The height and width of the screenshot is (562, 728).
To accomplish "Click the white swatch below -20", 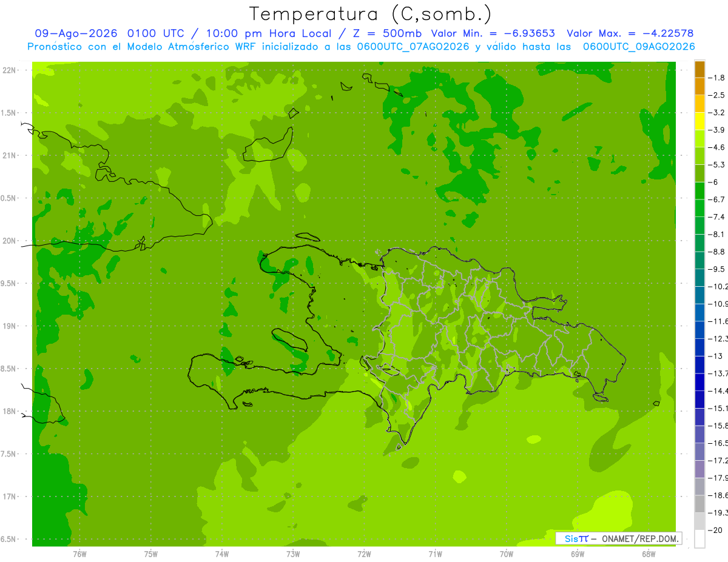I will coord(699,539).
